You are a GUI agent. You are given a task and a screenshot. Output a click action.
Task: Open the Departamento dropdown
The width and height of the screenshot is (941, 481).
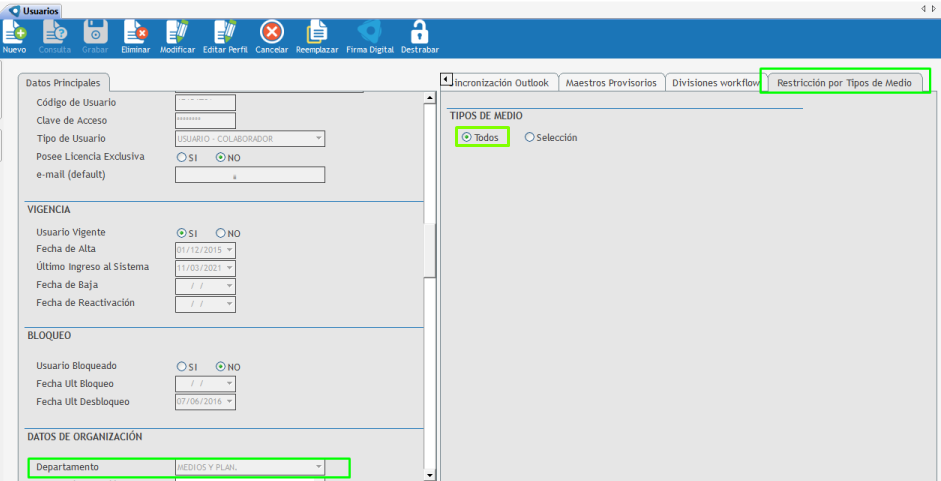(318, 467)
